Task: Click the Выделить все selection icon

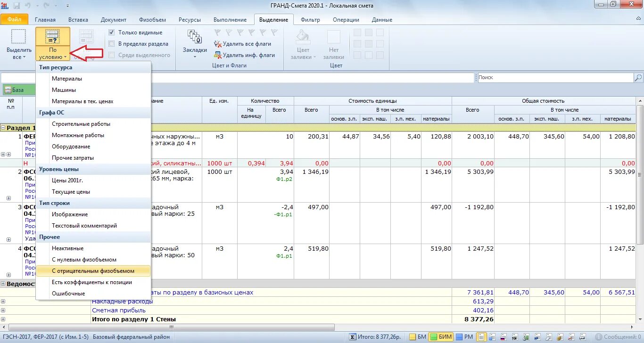Action: 18,36
